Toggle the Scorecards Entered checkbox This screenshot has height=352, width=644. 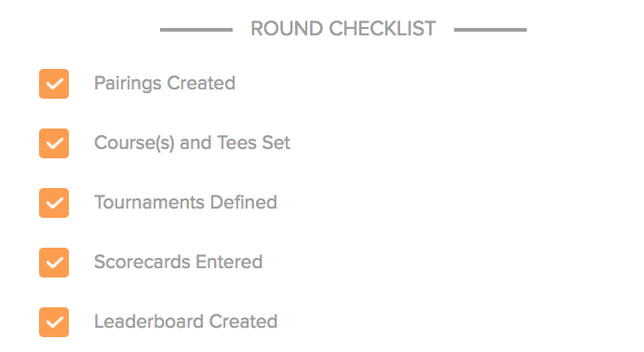click(54, 263)
